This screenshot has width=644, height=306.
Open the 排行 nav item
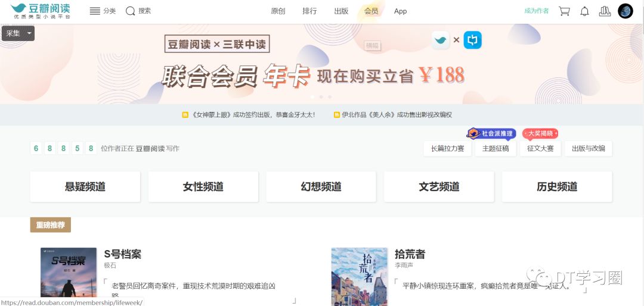[x=309, y=11]
